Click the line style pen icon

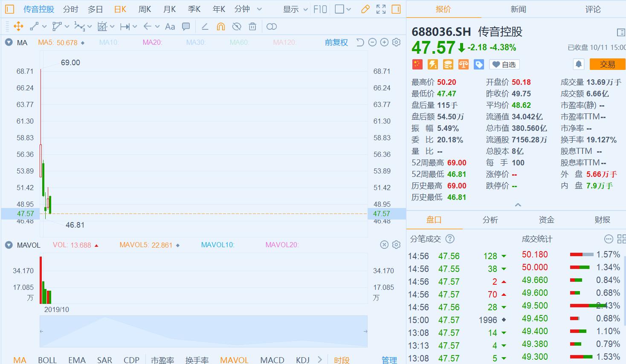(x=205, y=26)
